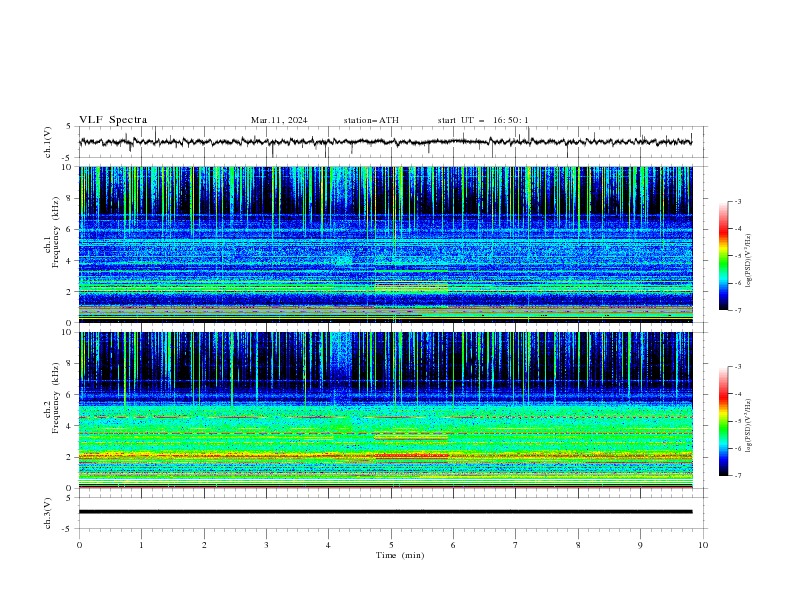
Task: Click the "2" kHz tick of the ch.2 spectrogram
Action: pyautogui.click(x=70, y=457)
